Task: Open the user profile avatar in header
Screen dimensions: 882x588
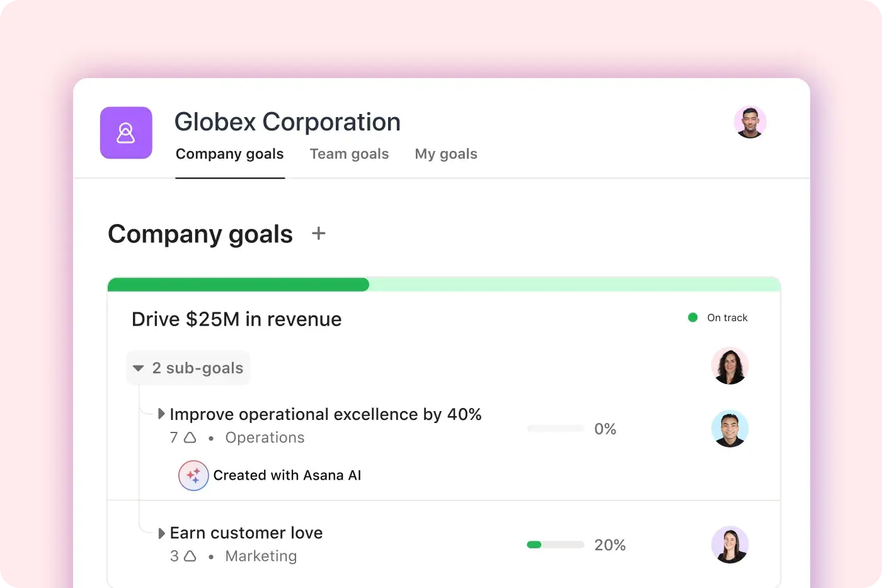Action: [x=750, y=122]
